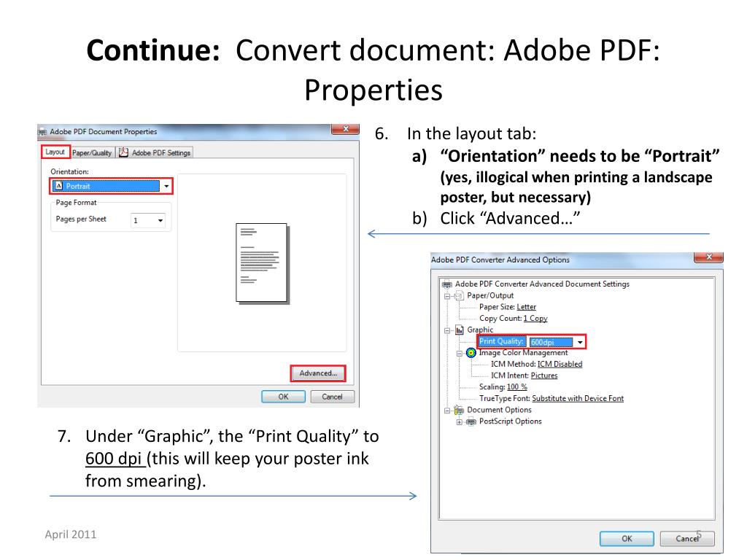Screen dimensions: 747x560
Task: Click the PostScript Options printer icon
Action: [471, 421]
